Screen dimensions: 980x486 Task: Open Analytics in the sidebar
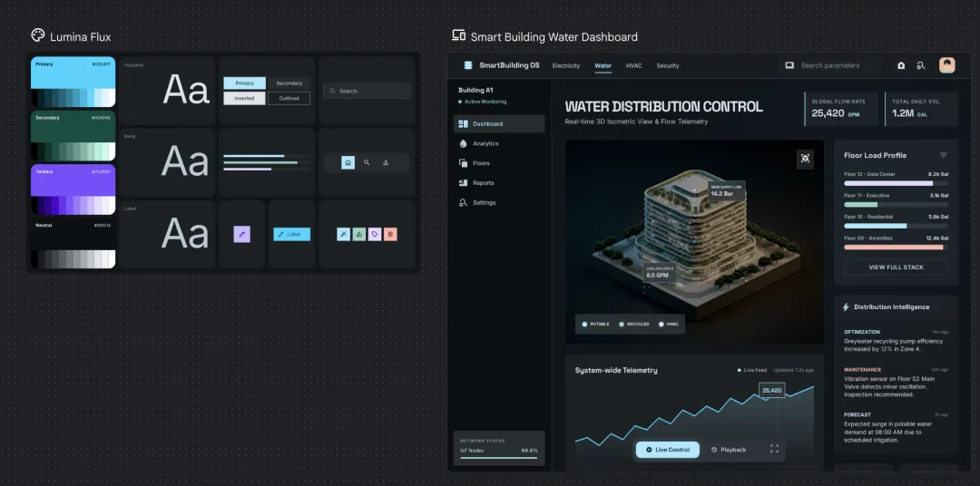click(485, 143)
